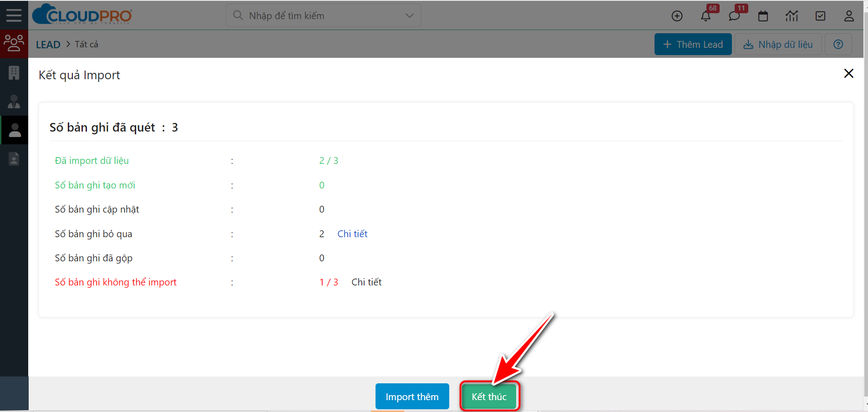
Task: Click the quick-create plus circle icon
Action: [x=677, y=16]
